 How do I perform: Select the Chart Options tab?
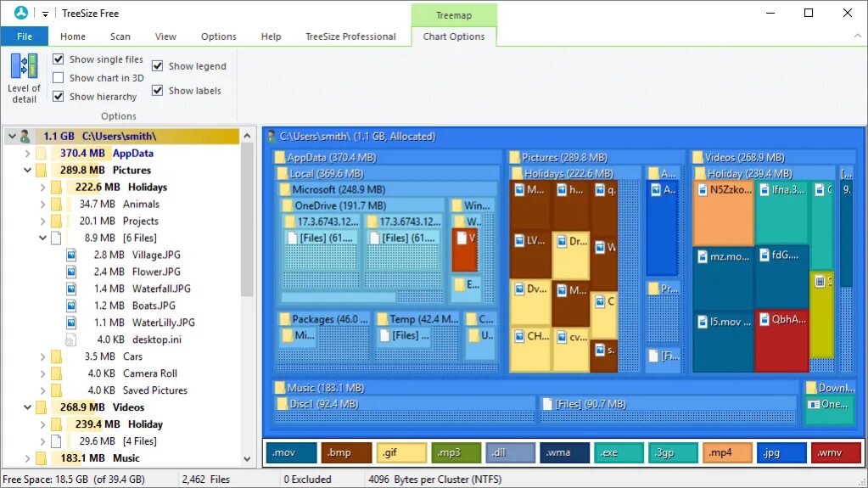coord(454,36)
